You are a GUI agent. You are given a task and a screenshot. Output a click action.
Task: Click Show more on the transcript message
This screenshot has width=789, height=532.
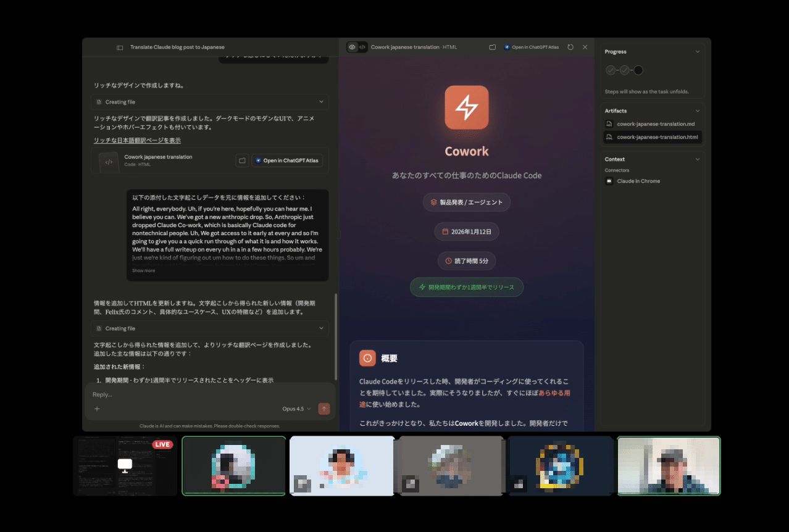(143, 270)
